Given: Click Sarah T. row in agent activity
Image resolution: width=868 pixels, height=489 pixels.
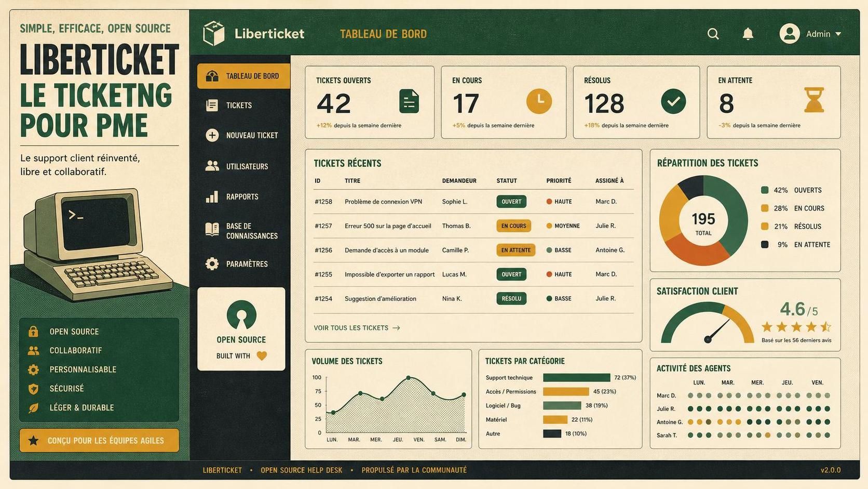Looking at the screenshot, I should point(743,435).
